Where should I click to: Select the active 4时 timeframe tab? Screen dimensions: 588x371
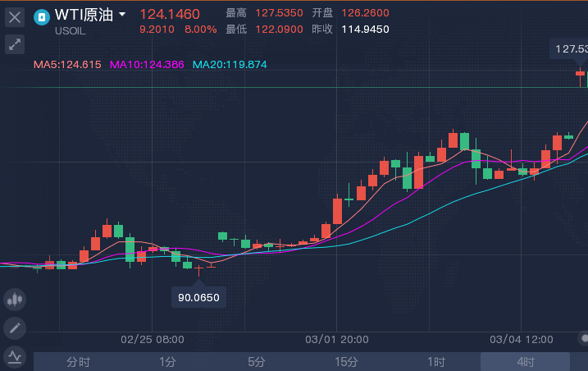pyautogui.click(x=526, y=362)
